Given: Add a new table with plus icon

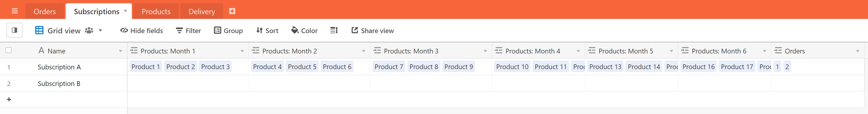Looking at the screenshot, I should (x=232, y=11).
